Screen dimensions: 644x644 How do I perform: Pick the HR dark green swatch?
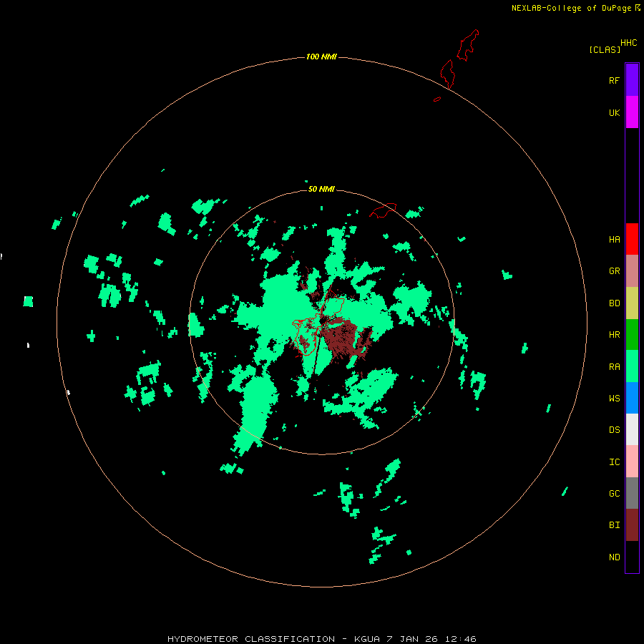click(632, 334)
